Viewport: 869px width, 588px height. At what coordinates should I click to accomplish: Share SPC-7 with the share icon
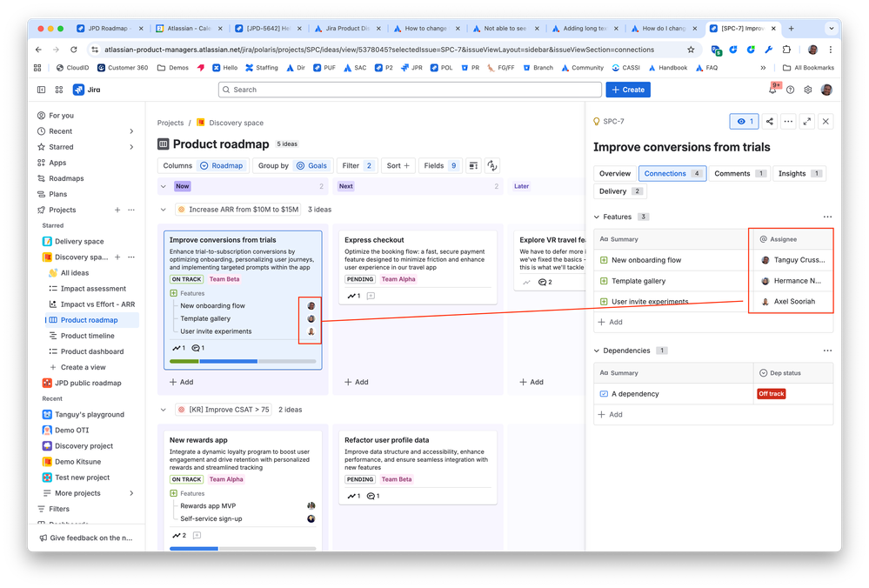pyautogui.click(x=769, y=122)
